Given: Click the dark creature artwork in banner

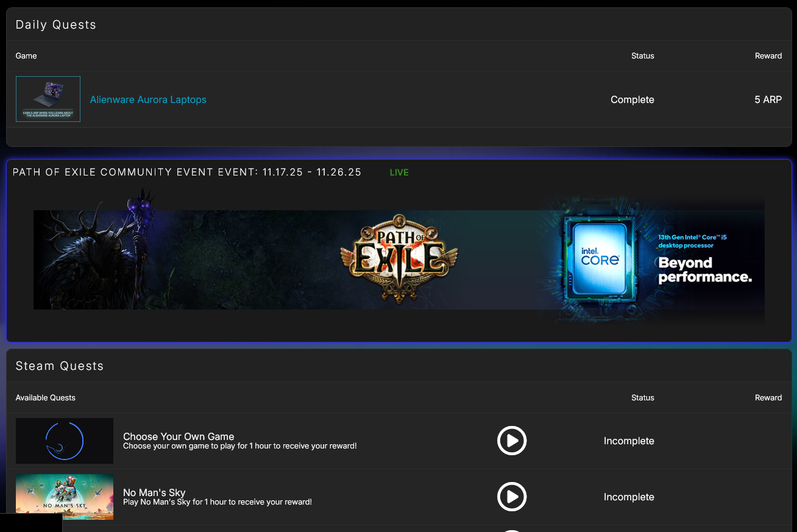Looking at the screenshot, I should (97, 256).
